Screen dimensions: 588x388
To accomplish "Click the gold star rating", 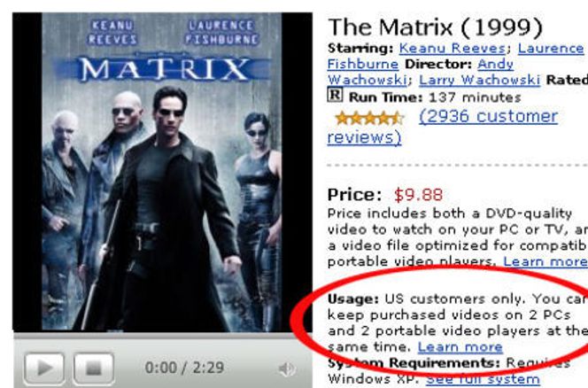I will (370, 118).
